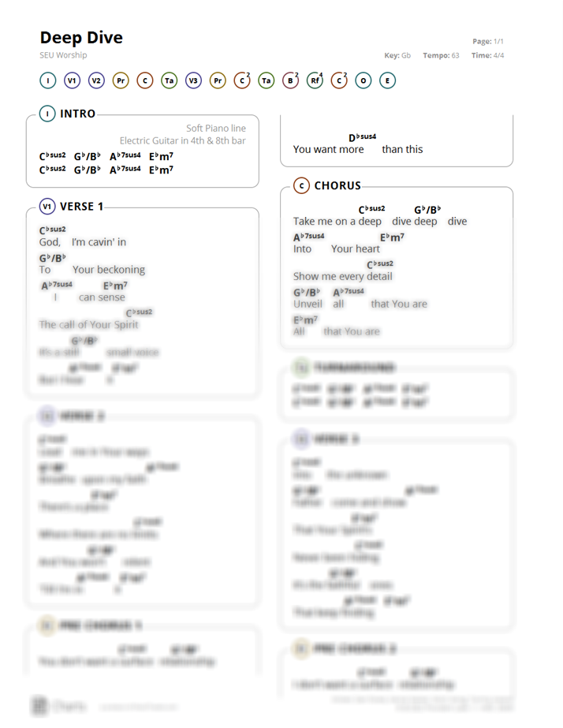
Task: Click the 'V1' badge beside VERSE 1 heading
Action: click(x=47, y=207)
